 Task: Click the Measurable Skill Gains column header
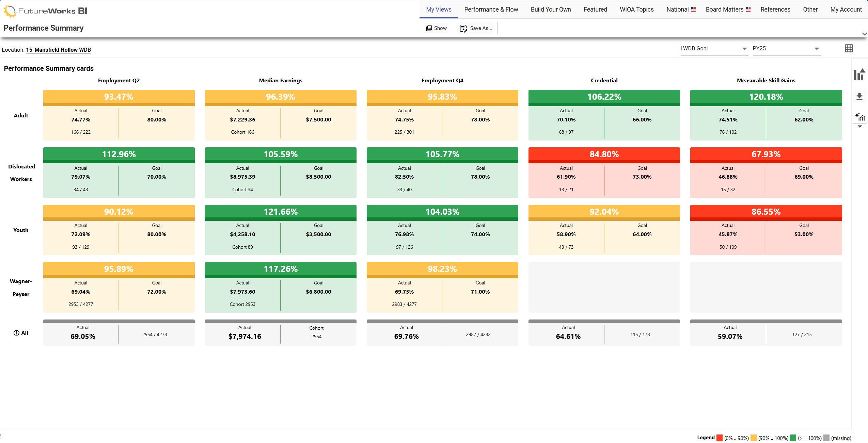point(766,81)
